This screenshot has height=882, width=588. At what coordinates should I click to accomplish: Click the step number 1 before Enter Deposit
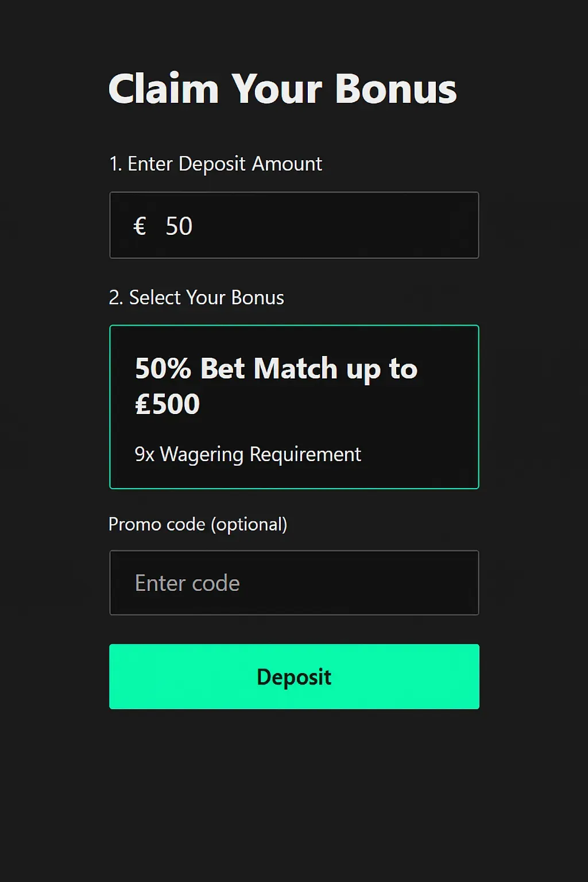click(114, 164)
